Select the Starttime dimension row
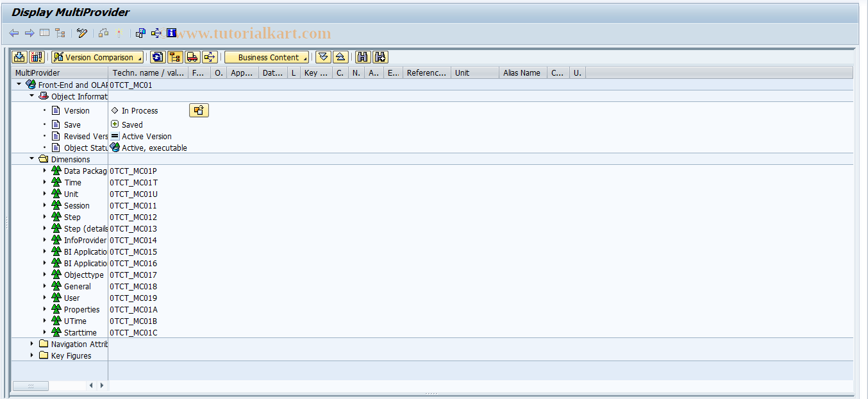 pos(81,332)
